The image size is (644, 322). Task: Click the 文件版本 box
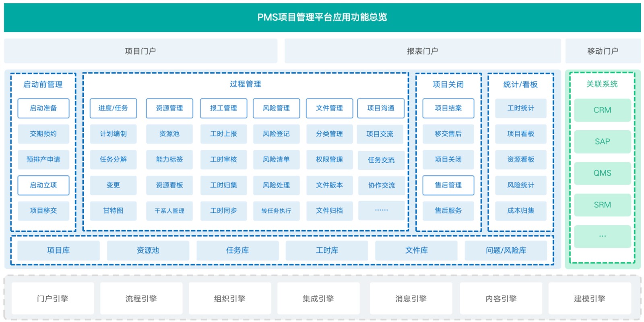pos(330,185)
